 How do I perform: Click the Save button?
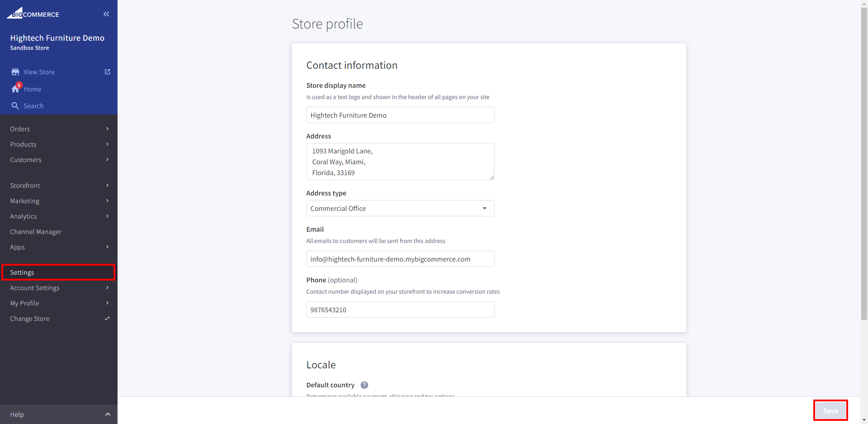tap(830, 411)
